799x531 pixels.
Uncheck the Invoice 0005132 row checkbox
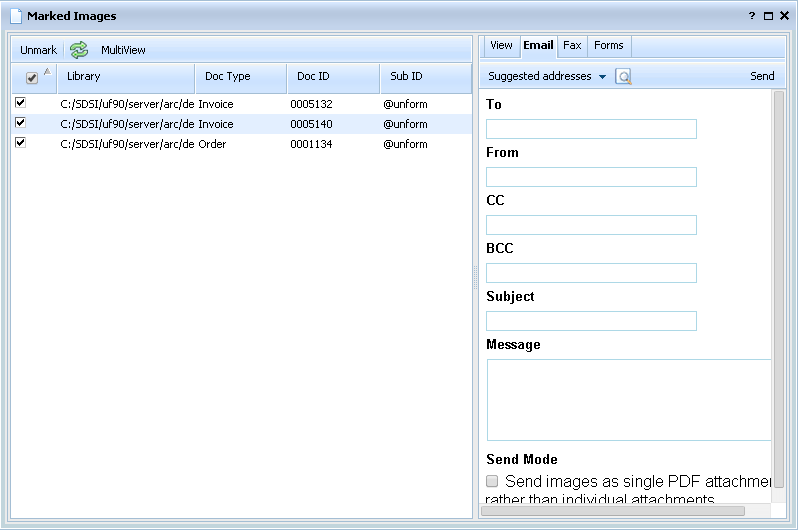click(20, 102)
